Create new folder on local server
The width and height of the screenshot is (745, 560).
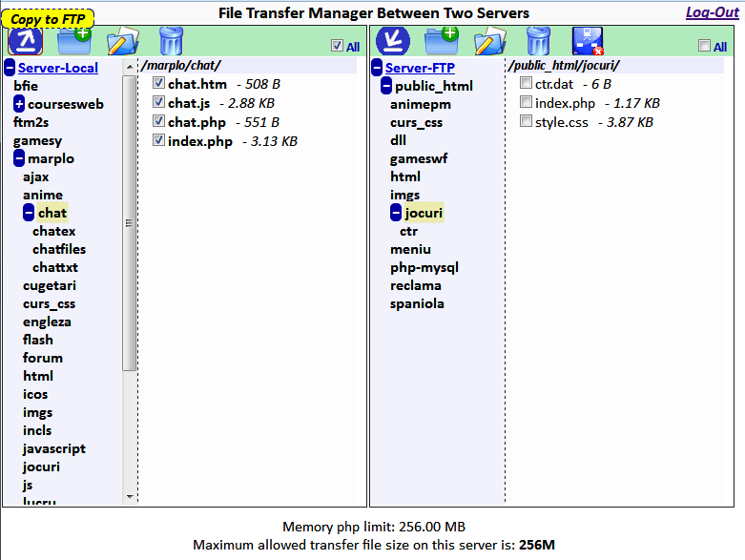pos(74,41)
